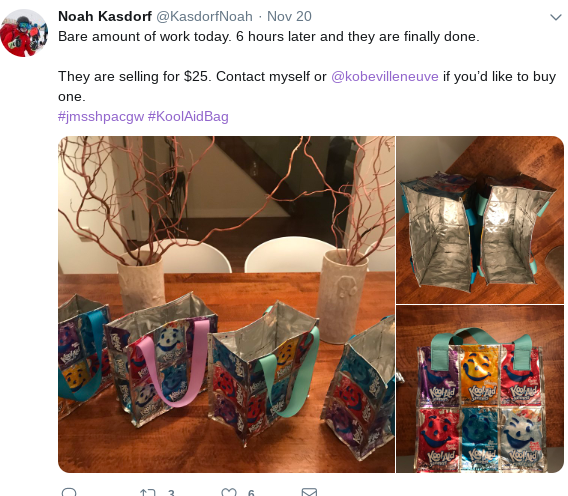Screen dimensions: 568x496
Task: Send via direct message envelope icon
Action: (309, 492)
